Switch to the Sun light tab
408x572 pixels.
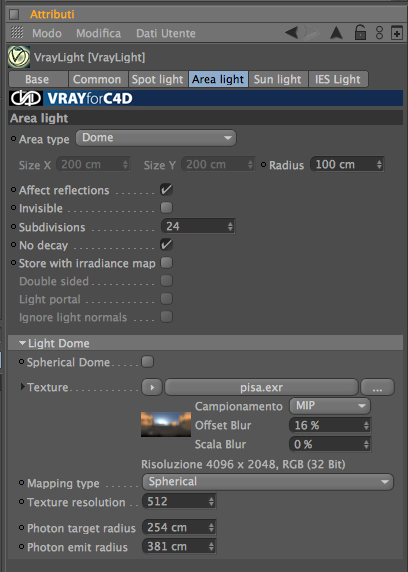pyautogui.click(x=278, y=79)
